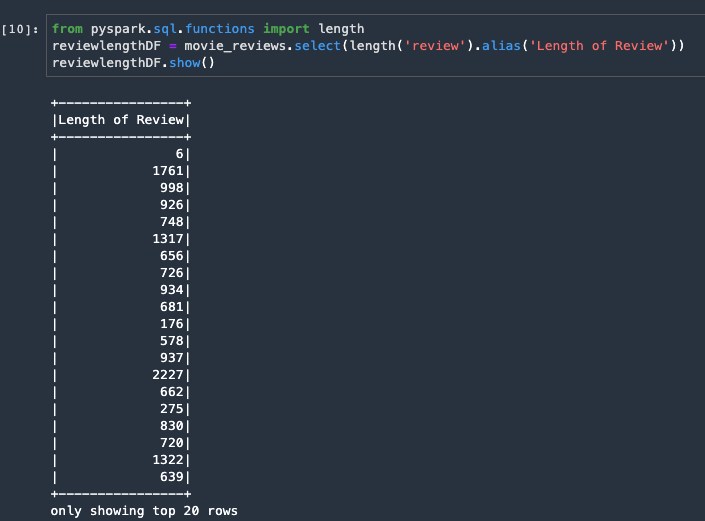
Task: Click the output value 1317
Action: point(168,239)
